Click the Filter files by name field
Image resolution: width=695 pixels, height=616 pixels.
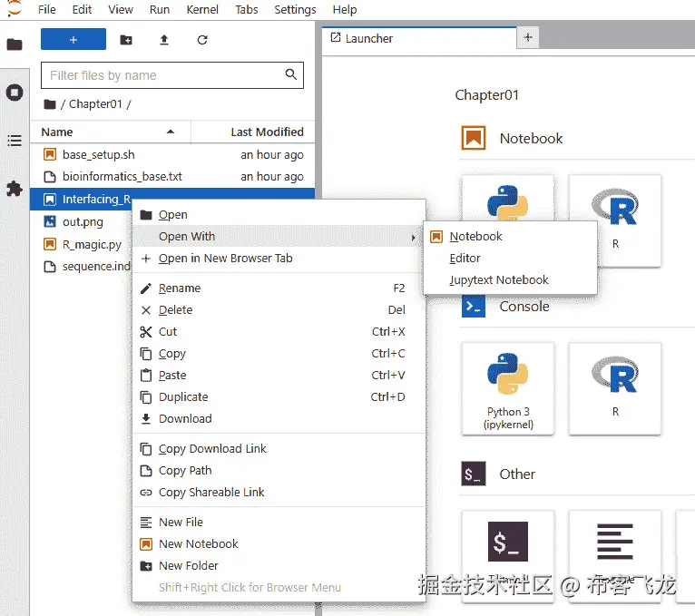[172, 75]
